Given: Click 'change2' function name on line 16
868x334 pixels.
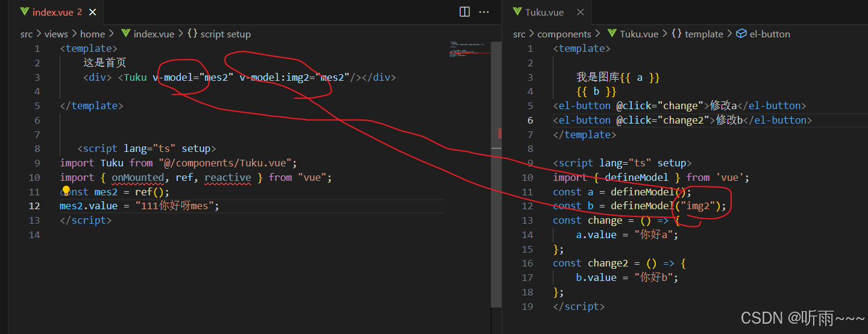Looking at the screenshot, I should coord(608,263).
